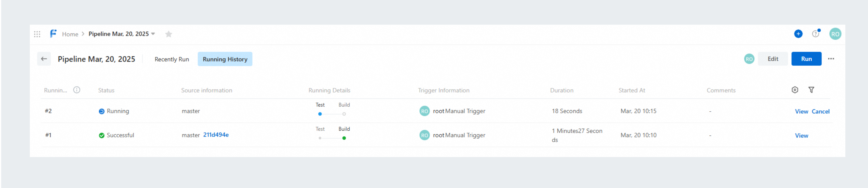Click the Comments column header
The width and height of the screenshot is (868, 188).
pyautogui.click(x=721, y=90)
